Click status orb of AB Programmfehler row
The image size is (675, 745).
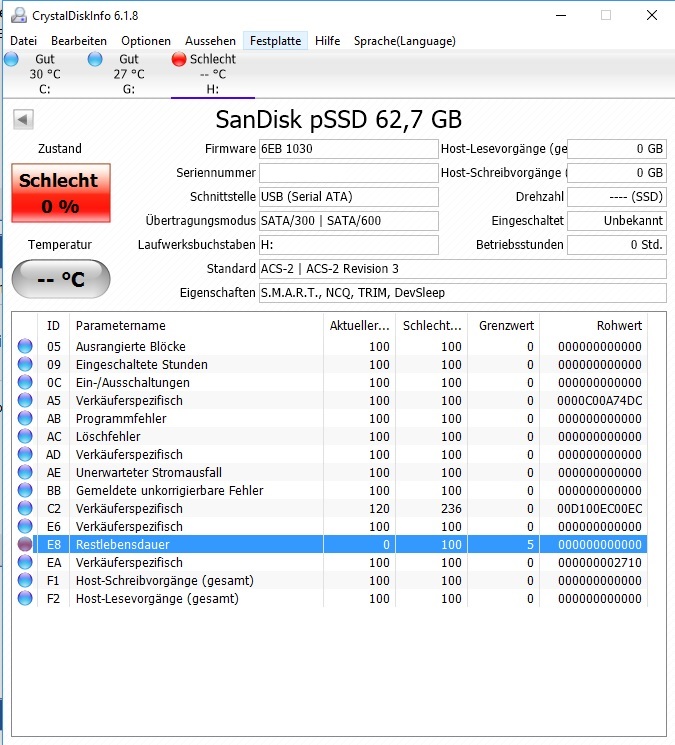tap(25, 419)
